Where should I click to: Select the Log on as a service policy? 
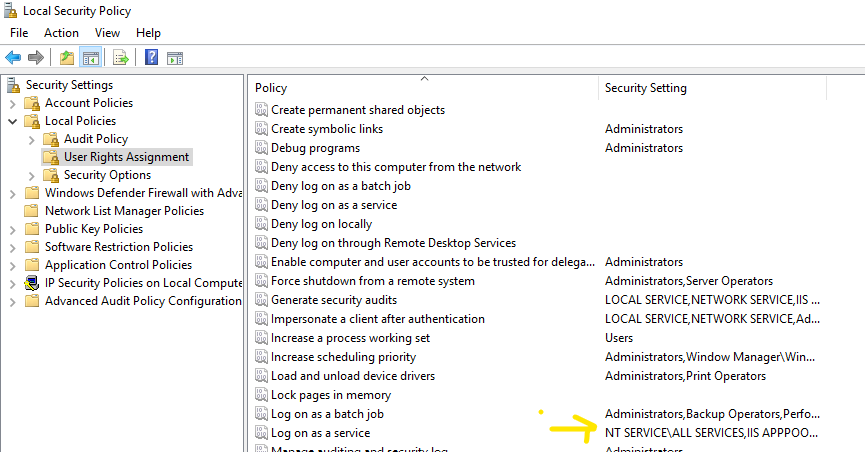point(321,433)
